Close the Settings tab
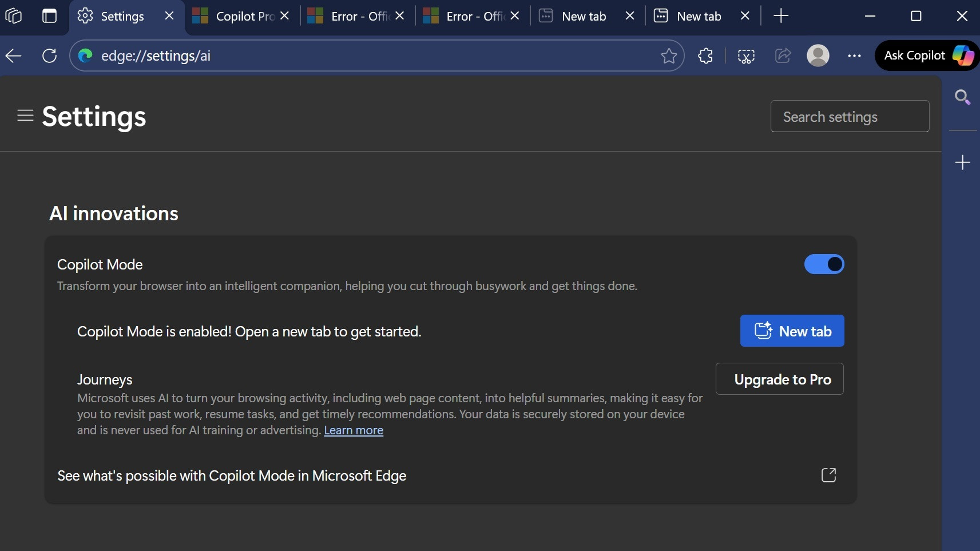This screenshot has width=980, height=551. [169, 16]
